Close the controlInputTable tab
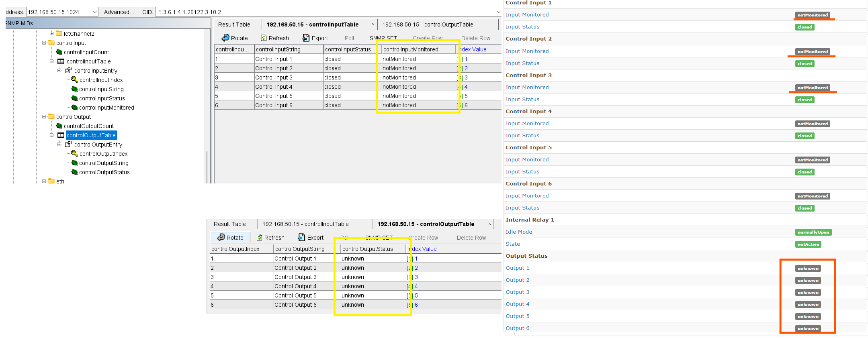Viewport: 868px width, 338px height. pyautogui.click(x=373, y=24)
